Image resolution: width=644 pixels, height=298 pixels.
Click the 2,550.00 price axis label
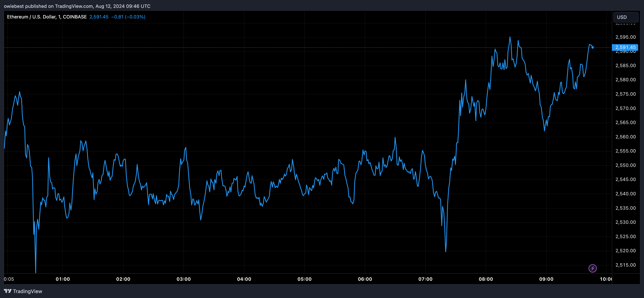click(626, 165)
